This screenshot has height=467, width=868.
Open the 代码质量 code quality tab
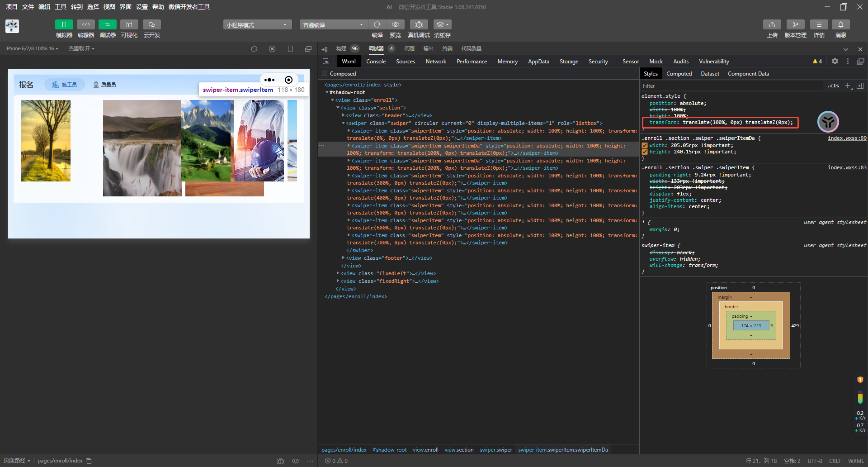pyautogui.click(x=472, y=48)
